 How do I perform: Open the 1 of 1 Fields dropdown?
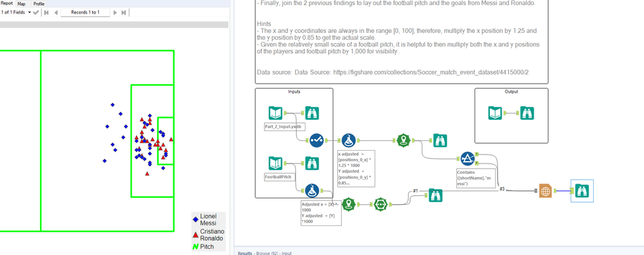coord(16,12)
